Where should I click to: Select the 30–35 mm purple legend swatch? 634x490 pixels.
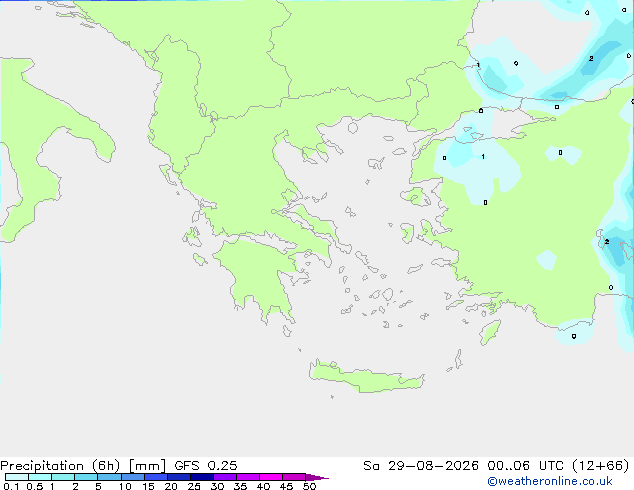(224, 477)
